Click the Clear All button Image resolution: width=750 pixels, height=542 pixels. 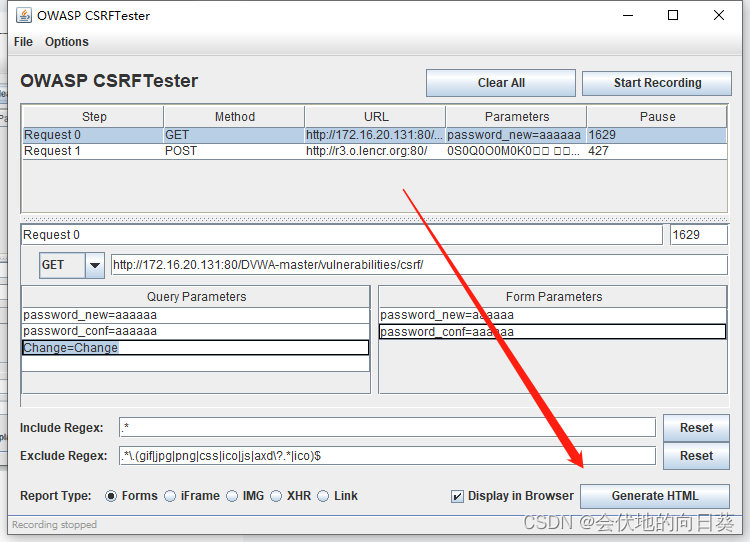point(501,83)
